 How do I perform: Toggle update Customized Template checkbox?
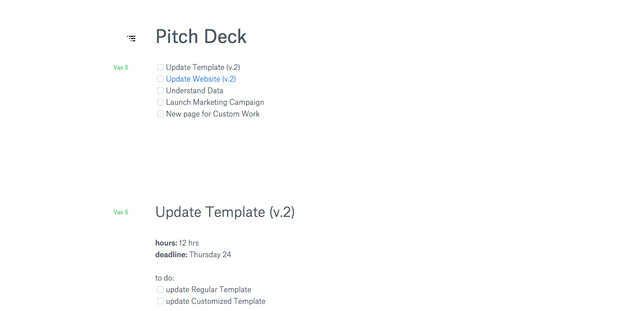pos(160,301)
